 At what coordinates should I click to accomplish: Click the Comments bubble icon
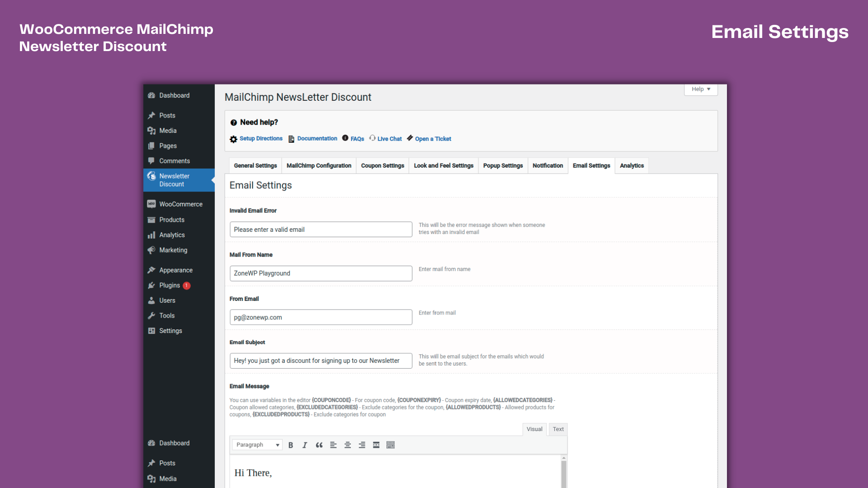[x=151, y=161]
